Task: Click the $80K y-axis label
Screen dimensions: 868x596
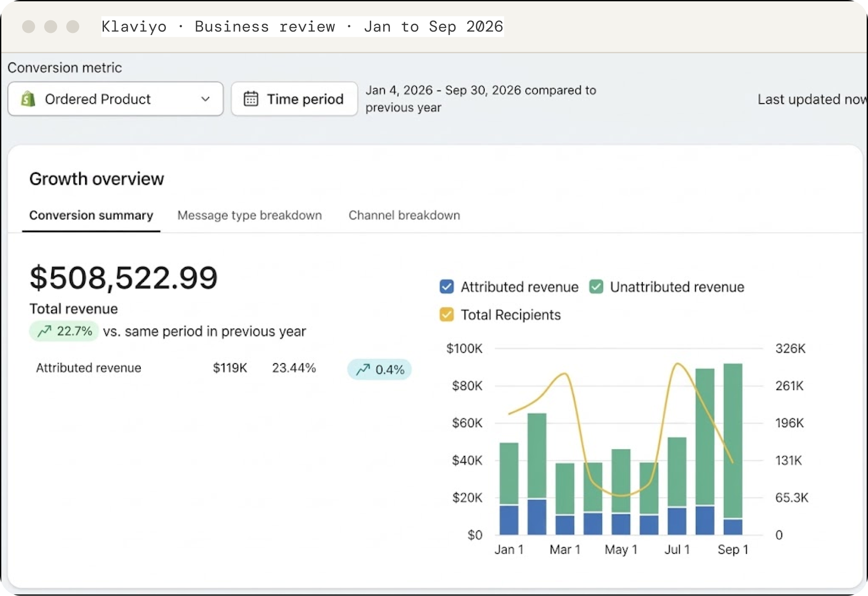Action: (467, 386)
